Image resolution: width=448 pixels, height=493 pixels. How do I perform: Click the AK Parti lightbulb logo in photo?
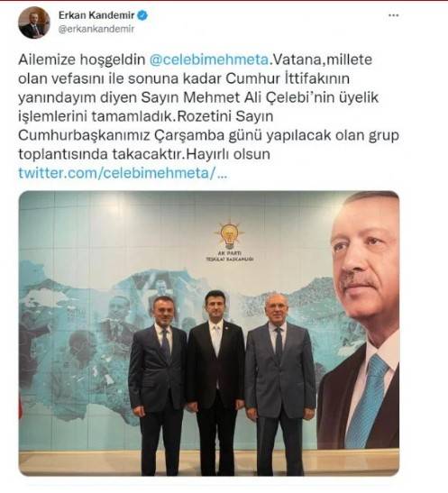click(x=229, y=234)
